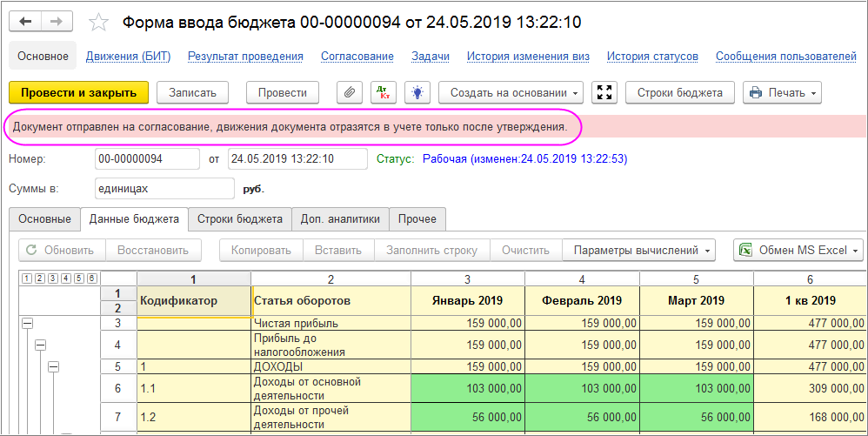Switch to the Строки бюджета tab
This screenshot has width=868, height=436.
point(240,218)
